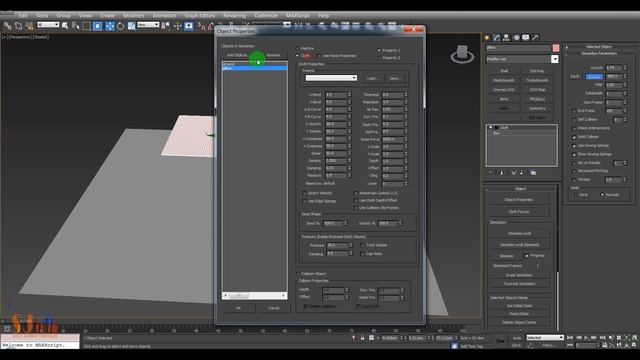This screenshot has width=640, height=360.
Task: Toggle the Keyboard Shortcut Override icon
Action: tap(189, 26)
